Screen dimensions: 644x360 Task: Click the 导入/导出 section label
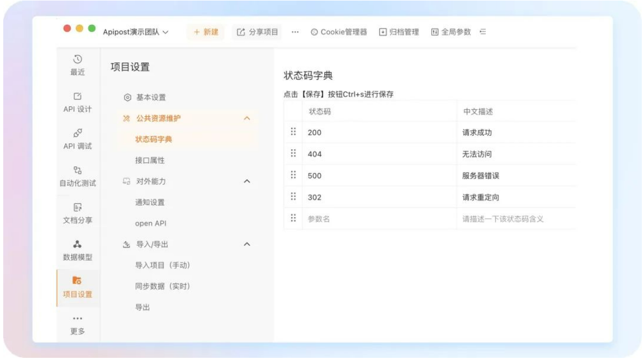coord(152,244)
